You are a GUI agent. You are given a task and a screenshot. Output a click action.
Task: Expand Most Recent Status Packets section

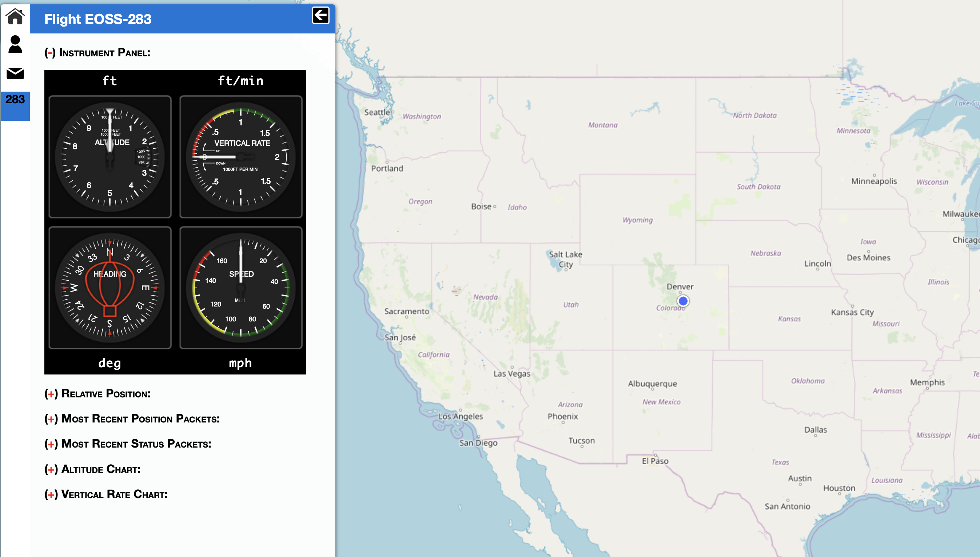coord(51,444)
